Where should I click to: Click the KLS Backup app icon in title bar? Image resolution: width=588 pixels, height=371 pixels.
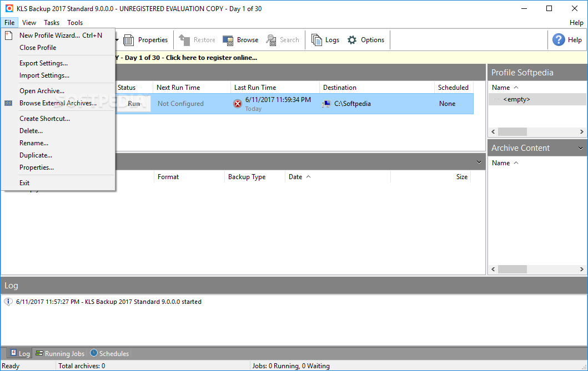(x=9, y=8)
